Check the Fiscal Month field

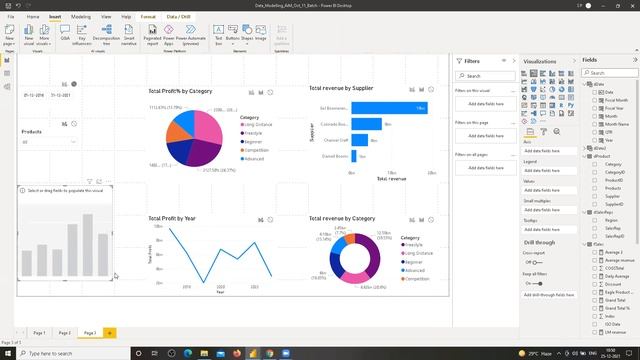(x=595, y=100)
